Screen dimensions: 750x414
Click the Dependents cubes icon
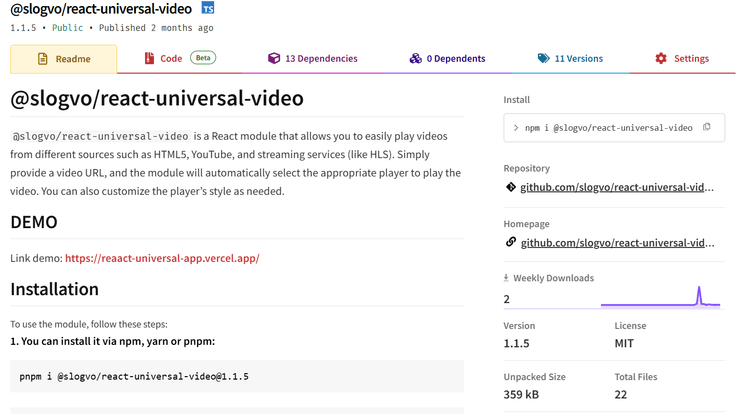(x=415, y=58)
